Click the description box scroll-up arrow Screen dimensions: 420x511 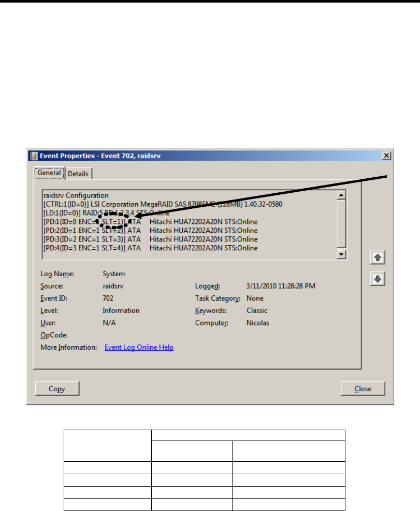341,195
